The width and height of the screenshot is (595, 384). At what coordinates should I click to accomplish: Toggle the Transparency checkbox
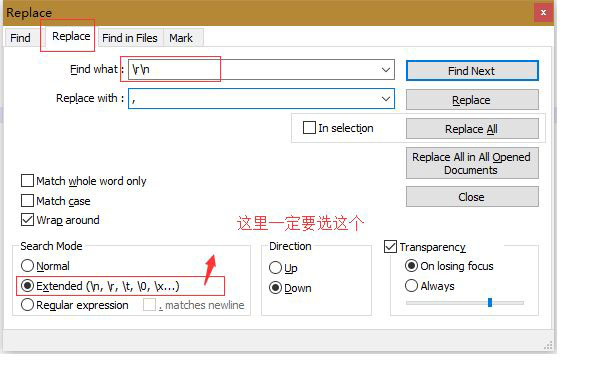pos(390,247)
